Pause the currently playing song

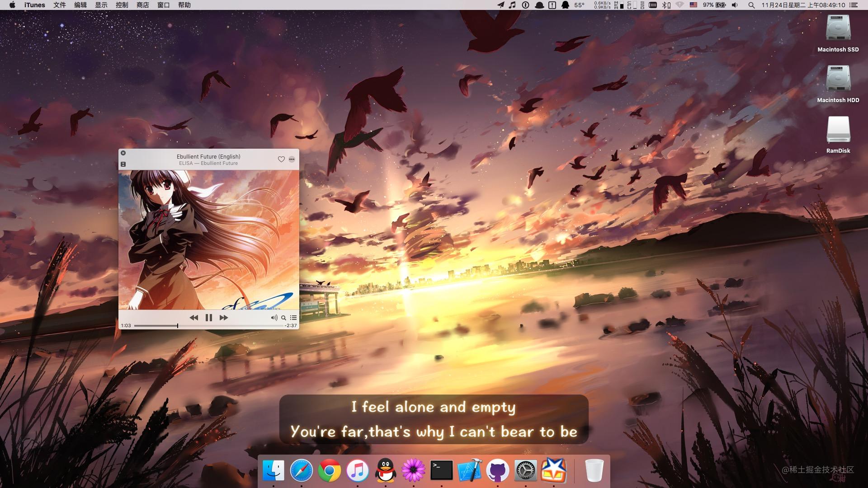tap(209, 317)
